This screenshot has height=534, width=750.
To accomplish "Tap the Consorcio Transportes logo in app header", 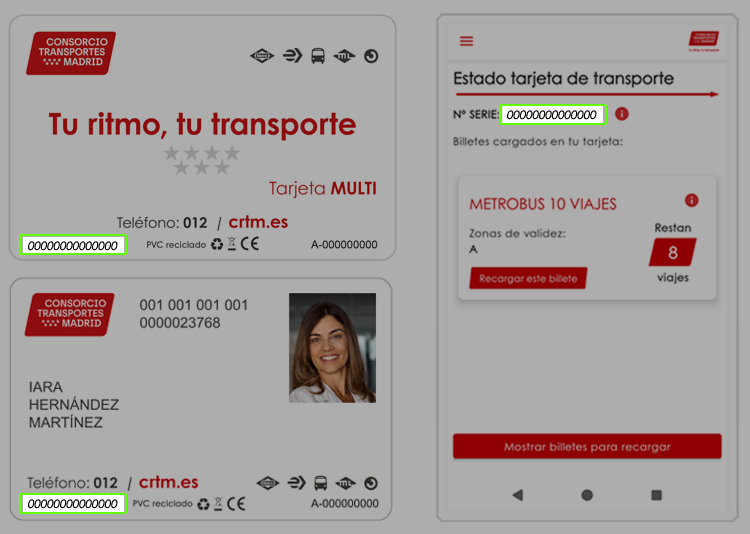I will click(704, 41).
